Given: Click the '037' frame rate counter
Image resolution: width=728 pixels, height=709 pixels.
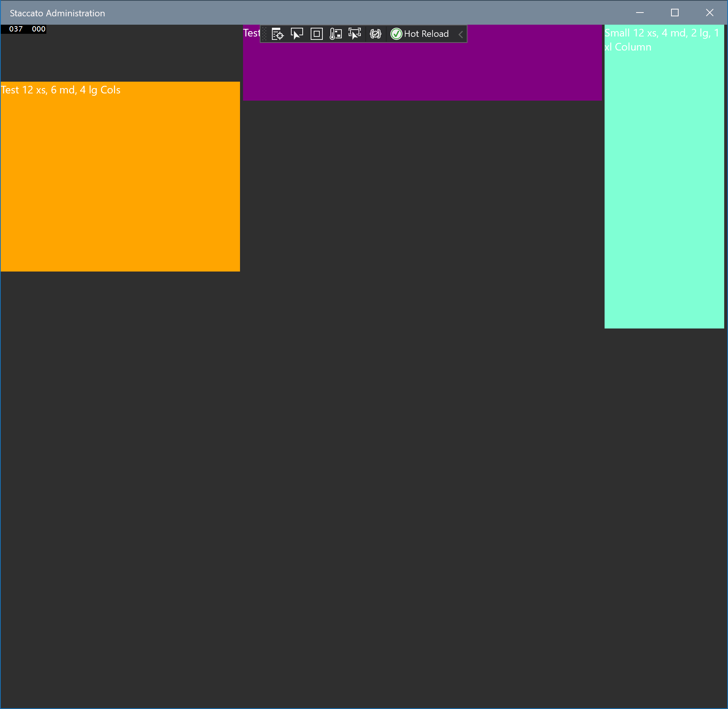Looking at the screenshot, I should 16,28.
